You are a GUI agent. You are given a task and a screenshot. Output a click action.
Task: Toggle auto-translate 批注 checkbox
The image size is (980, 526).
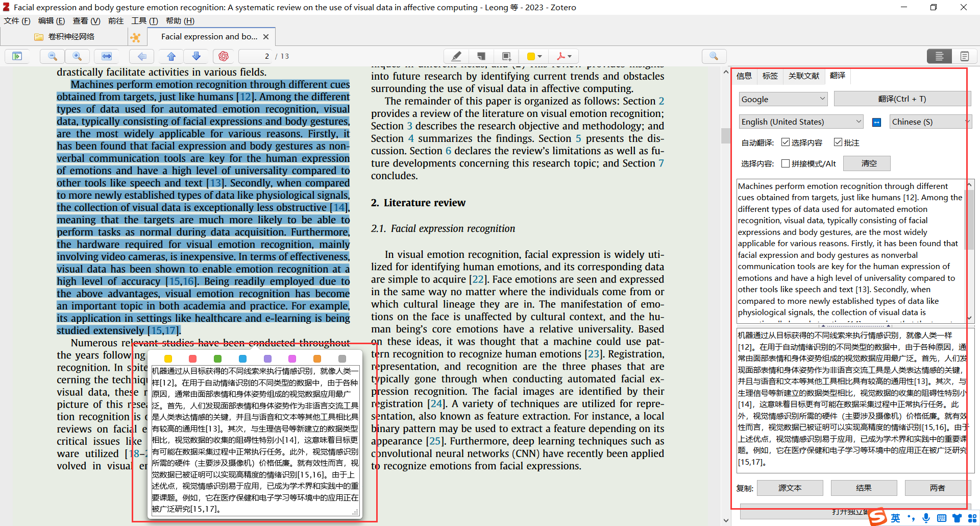838,142
